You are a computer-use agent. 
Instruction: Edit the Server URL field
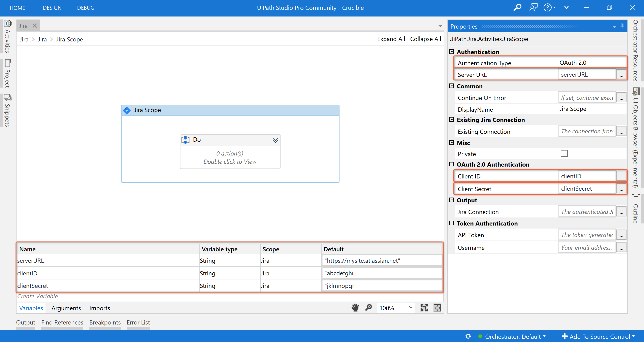[x=587, y=75]
